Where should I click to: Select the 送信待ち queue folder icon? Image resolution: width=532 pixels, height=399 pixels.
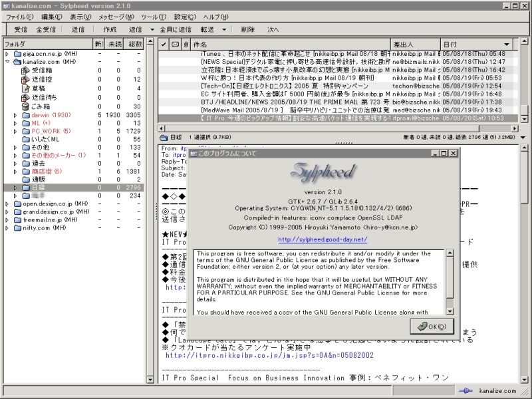pos(25,97)
